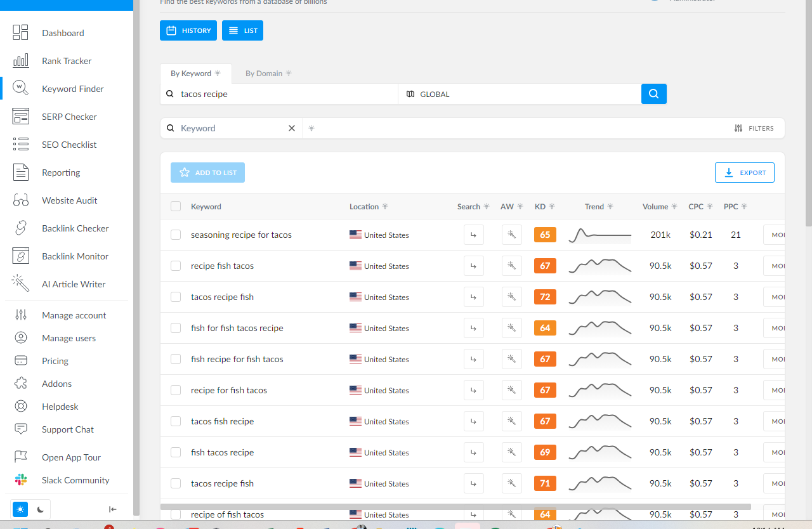Click the blue search magnifier button
Viewport: 812px width, 529px height.
point(653,94)
